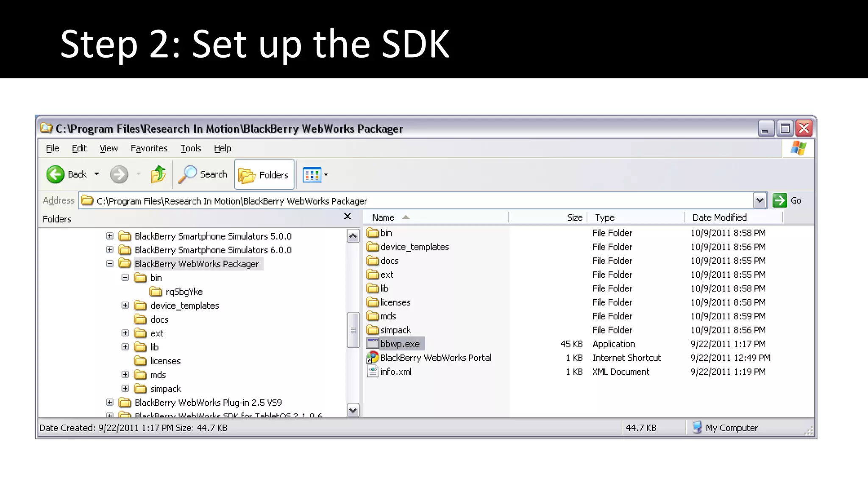This screenshot has height=488, width=868.
Task: Select rqSbgYke folder in tree
Action: pos(184,292)
